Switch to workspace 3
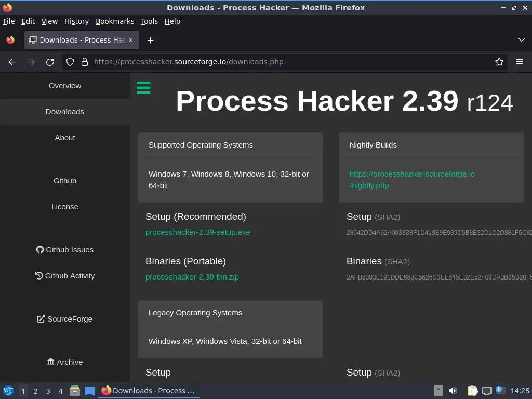This screenshot has width=532, height=399. (48, 391)
